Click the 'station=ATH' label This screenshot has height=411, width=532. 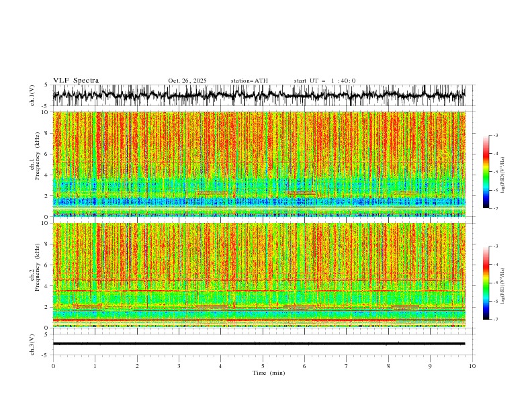249,81
